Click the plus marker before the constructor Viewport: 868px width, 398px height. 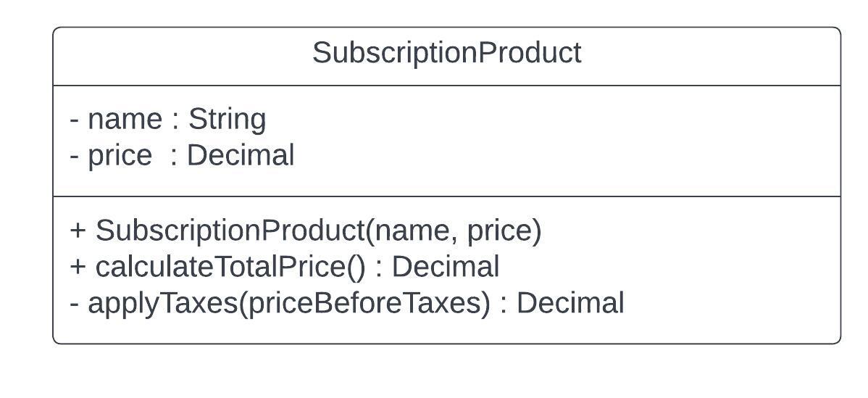(x=78, y=231)
